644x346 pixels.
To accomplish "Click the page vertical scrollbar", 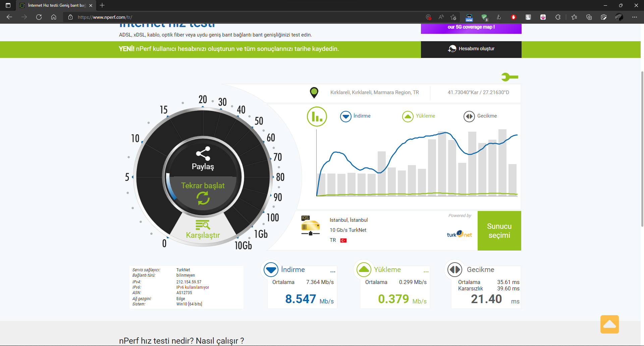I will tap(642, 149).
